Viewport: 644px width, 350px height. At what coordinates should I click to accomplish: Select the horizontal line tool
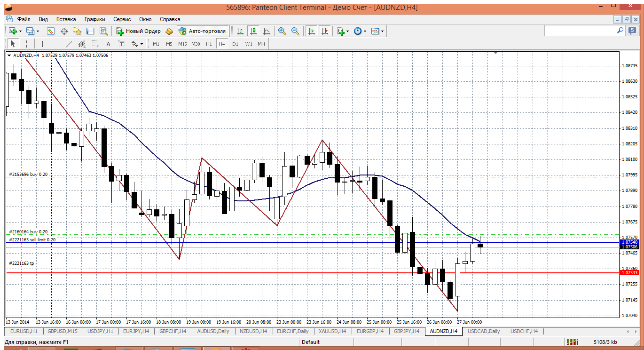pos(56,44)
